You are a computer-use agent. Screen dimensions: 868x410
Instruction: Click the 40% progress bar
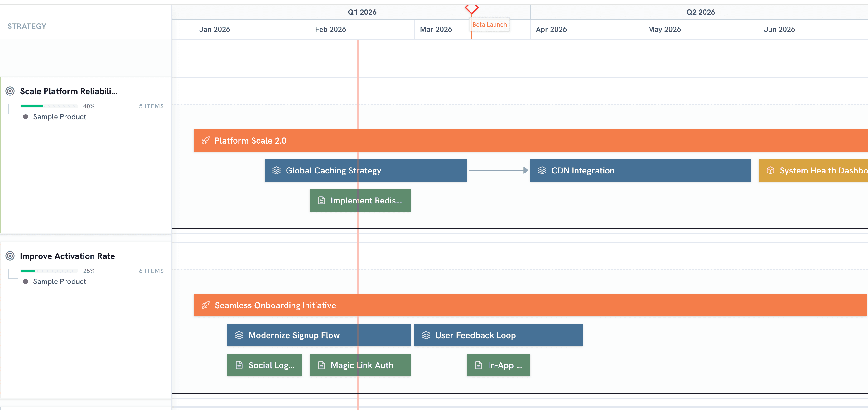pos(49,105)
